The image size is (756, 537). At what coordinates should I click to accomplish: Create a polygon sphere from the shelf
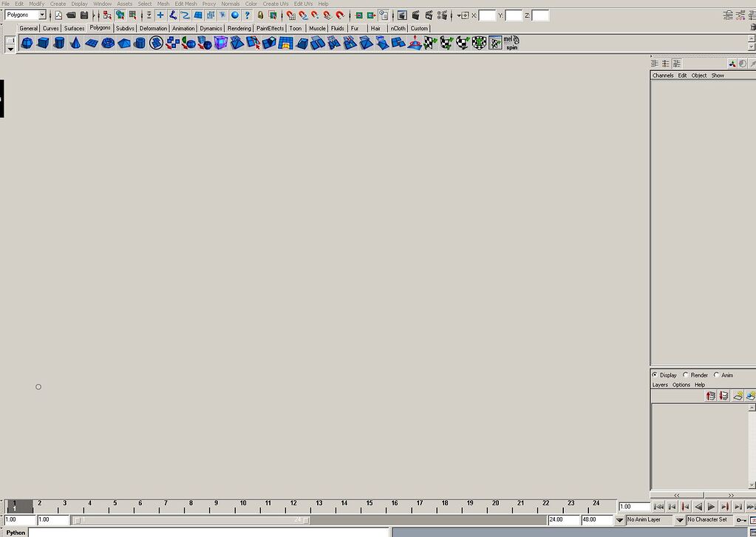26,43
